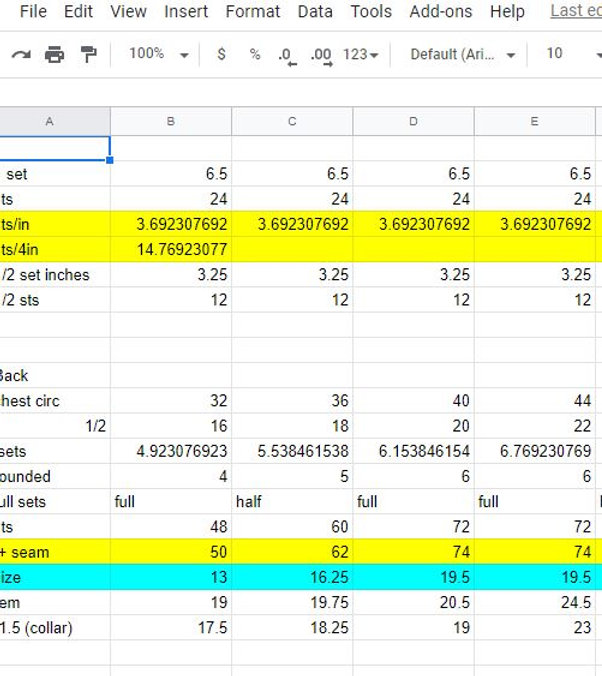
Task: Decrease decimal places button
Action: [287, 56]
